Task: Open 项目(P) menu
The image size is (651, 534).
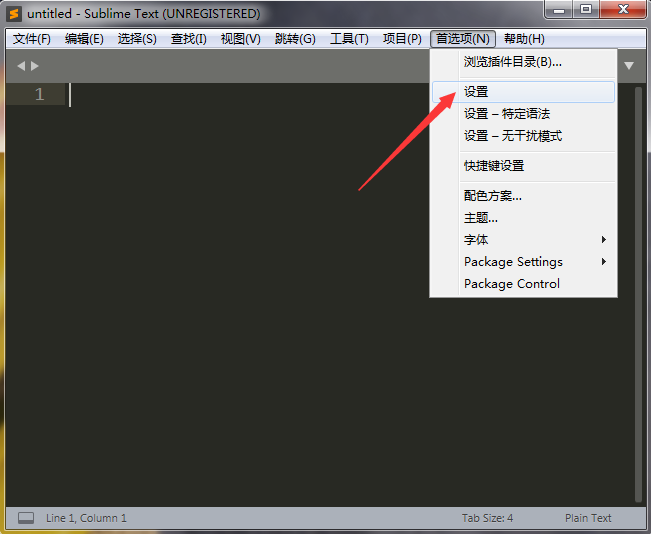Action: coord(402,39)
